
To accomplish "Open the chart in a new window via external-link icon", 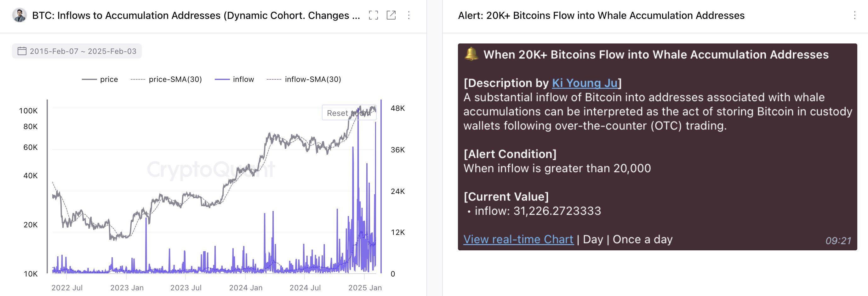I will coord(391,15).
